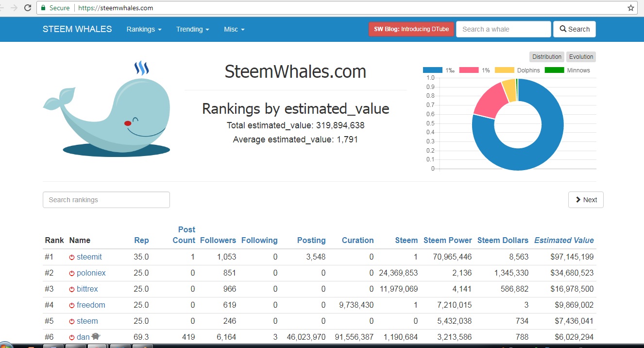Image resolution: width=644 pixels, height=348 pixels.
Task: Sort the table by Post Count
Action: point(184,235)
